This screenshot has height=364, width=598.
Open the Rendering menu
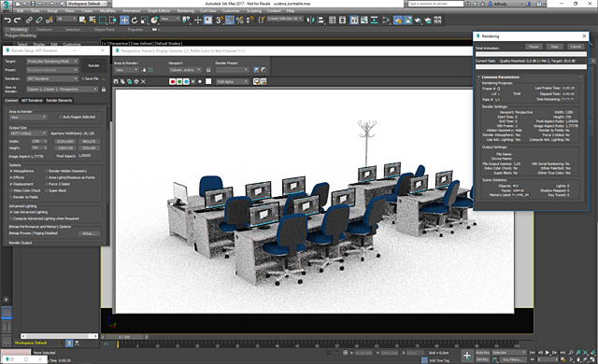pyautogui.click(x=186, y=11)
